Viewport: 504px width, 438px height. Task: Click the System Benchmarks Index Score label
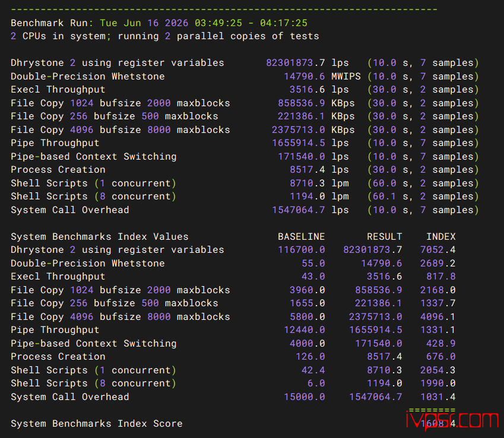[96, 423]
